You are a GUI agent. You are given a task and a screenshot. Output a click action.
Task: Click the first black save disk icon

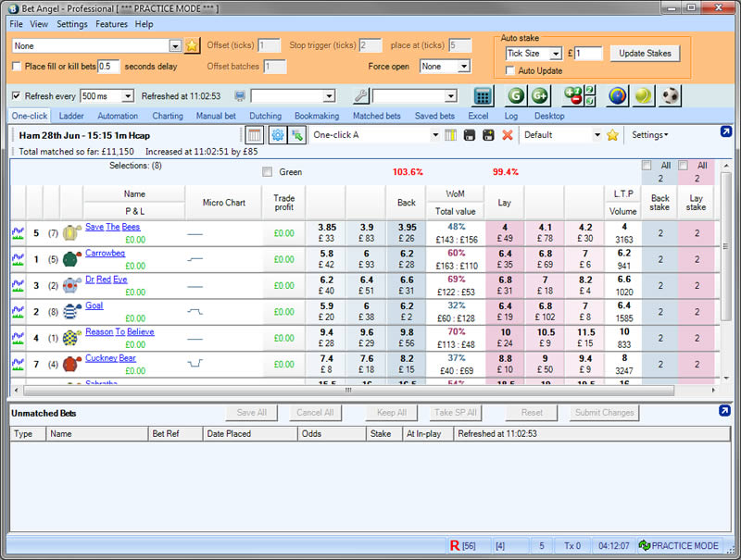click(x=470, y=135)
